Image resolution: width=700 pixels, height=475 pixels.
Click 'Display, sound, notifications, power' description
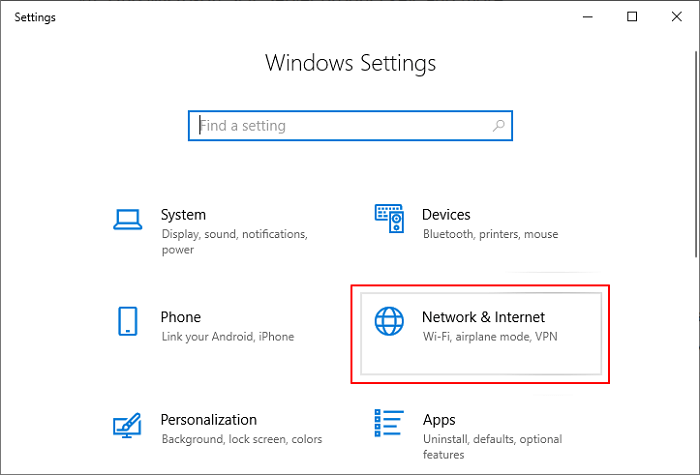click(233, 241)
